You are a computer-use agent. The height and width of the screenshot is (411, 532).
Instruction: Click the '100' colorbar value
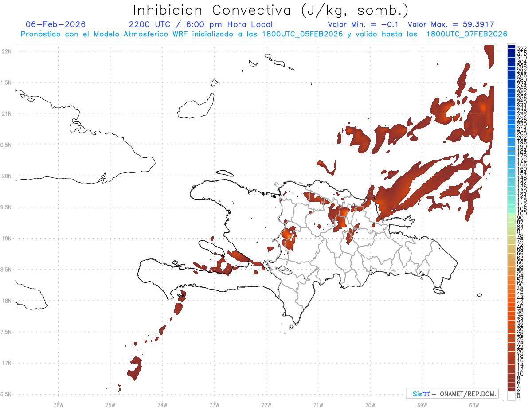coord(521,214)
